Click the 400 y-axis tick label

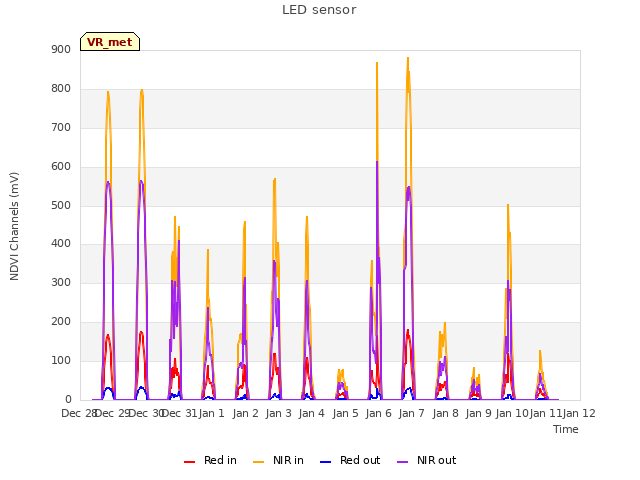pyautogui.click(x=61, y=244)
